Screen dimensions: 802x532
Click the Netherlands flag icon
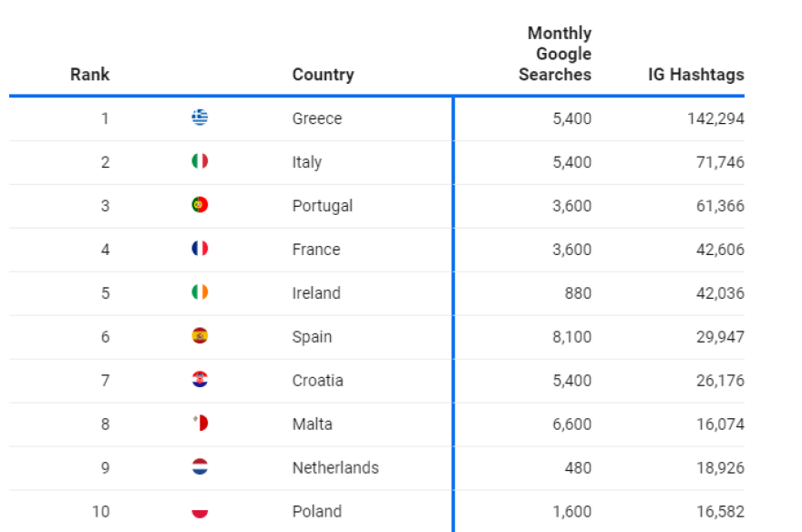pyautogui.click(x=200, y=467)
